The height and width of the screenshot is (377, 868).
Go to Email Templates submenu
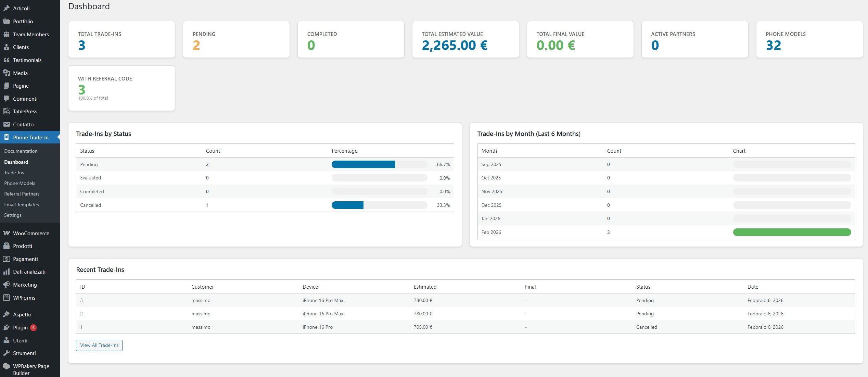point(21,204)
